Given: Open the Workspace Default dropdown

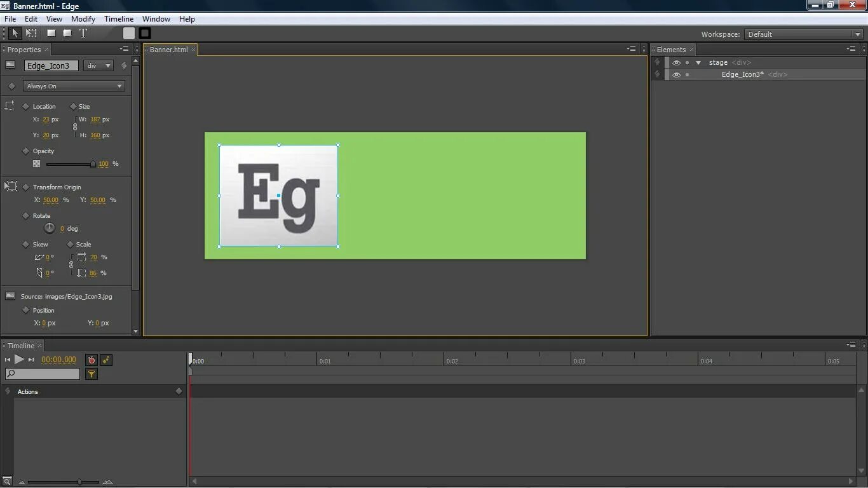Looking at the screenshot, I should (803, 34).
